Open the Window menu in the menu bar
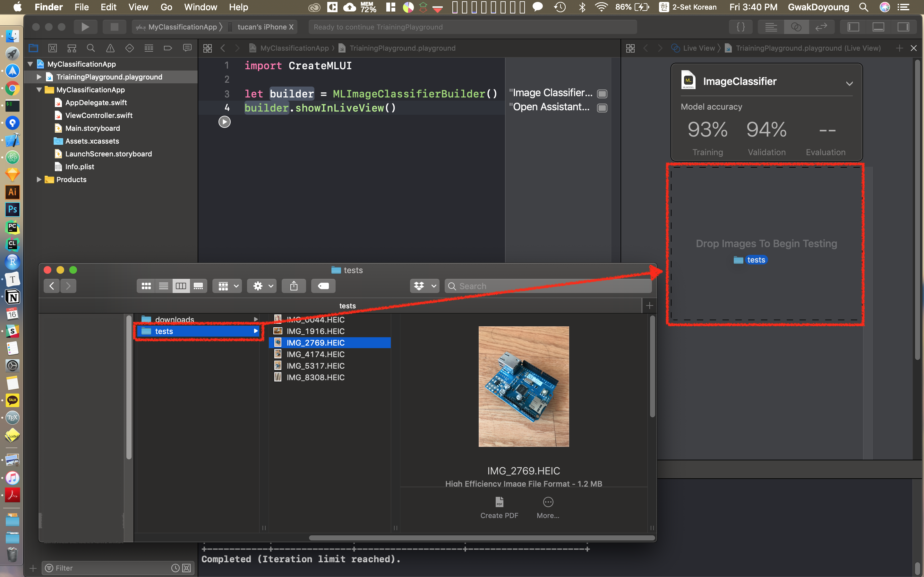This screenshot has width=924, height=577. coord(201,7)
